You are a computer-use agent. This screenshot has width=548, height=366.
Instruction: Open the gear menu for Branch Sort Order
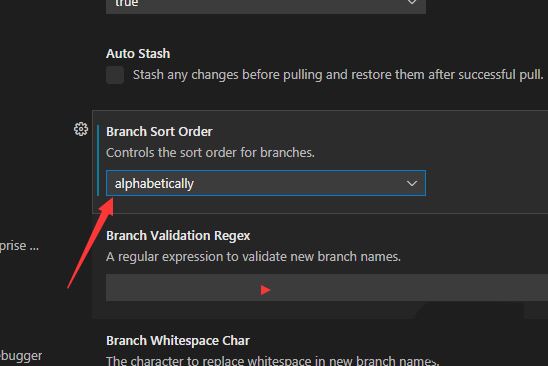pyautogui.click(x=81, y=129)
